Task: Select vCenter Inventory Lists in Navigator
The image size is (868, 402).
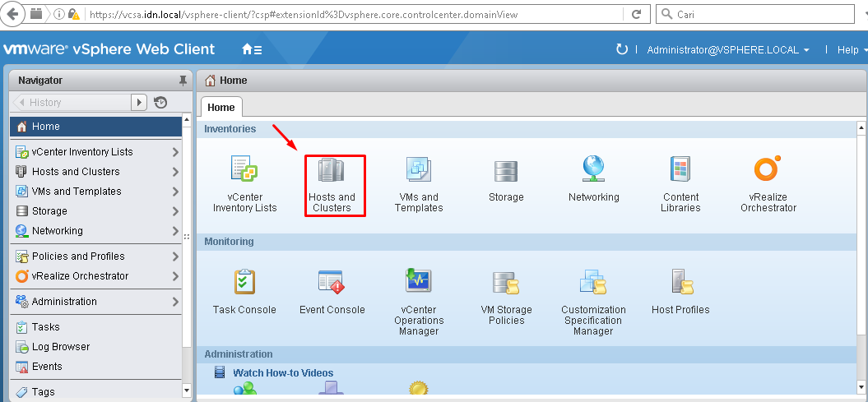Action: coord(95,151)
